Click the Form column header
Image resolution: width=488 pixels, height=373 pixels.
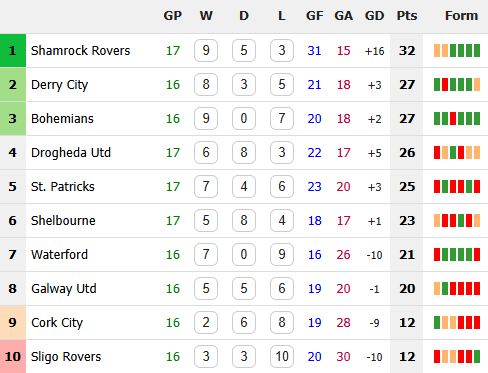point(461,16)
